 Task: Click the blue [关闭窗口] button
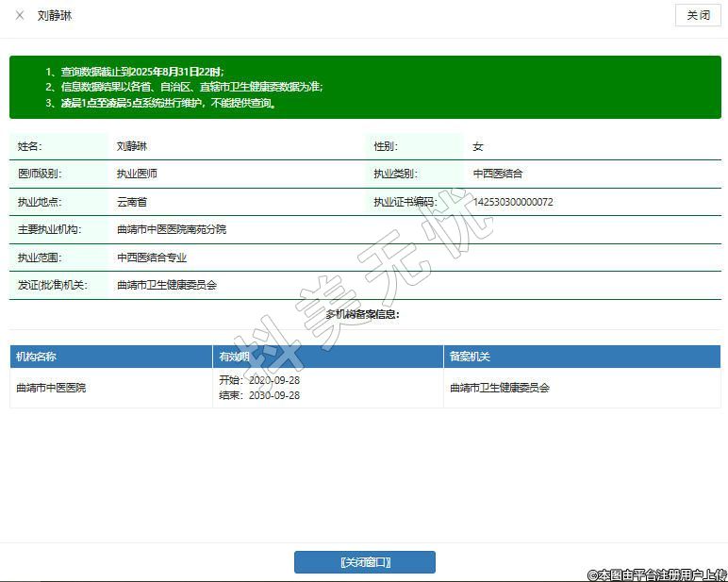coord(365,562)
